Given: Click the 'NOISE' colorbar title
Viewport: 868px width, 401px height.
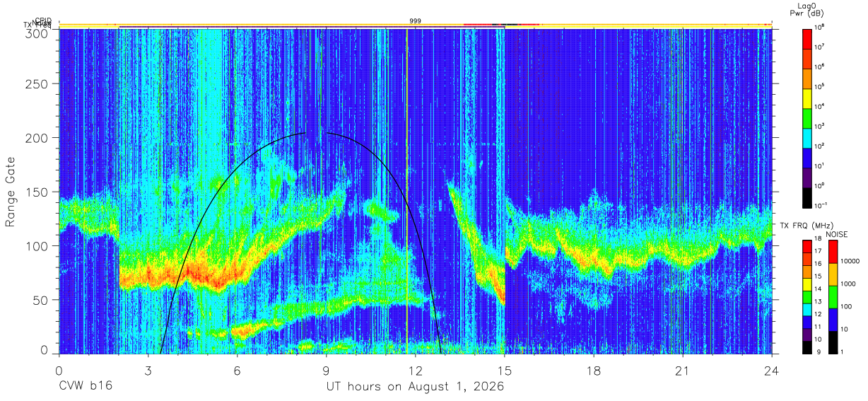Looking at the screenshot, I should point(835,233).
